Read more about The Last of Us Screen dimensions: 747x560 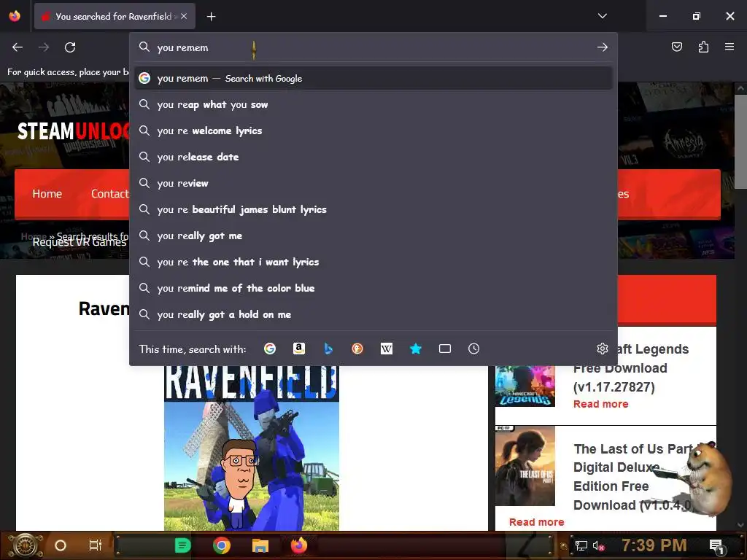[x=536, y=522]
